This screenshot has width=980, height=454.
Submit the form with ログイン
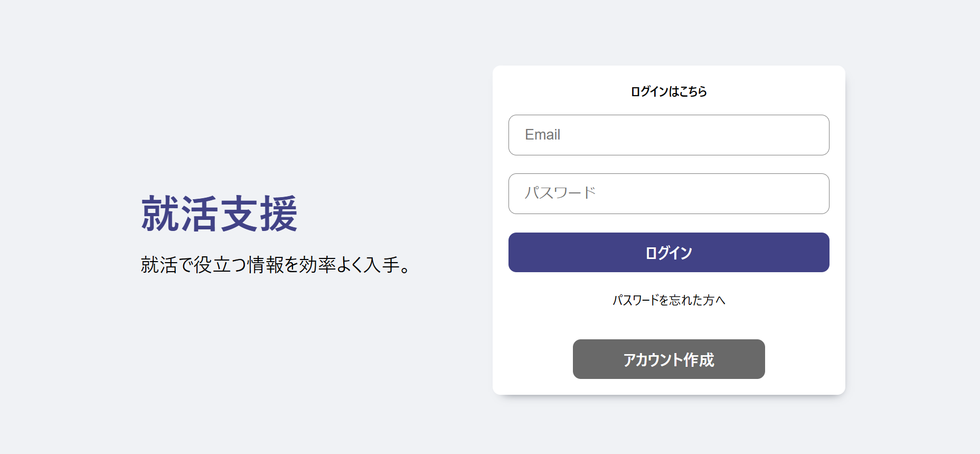(x=668, y=253)
